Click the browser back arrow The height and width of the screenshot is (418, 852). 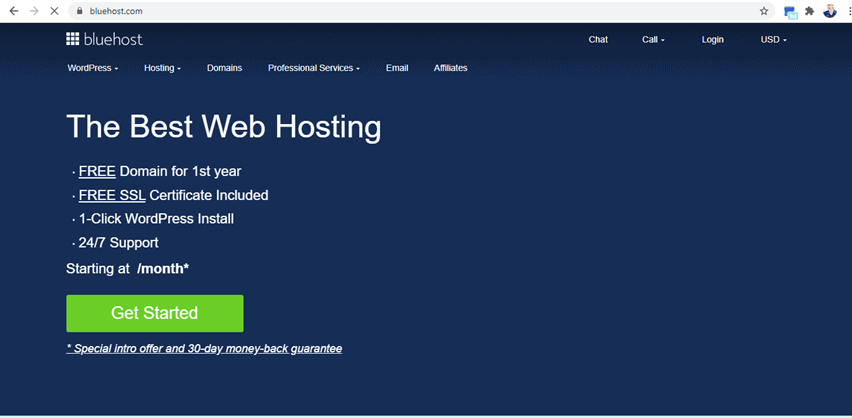[x=13, y=11]
